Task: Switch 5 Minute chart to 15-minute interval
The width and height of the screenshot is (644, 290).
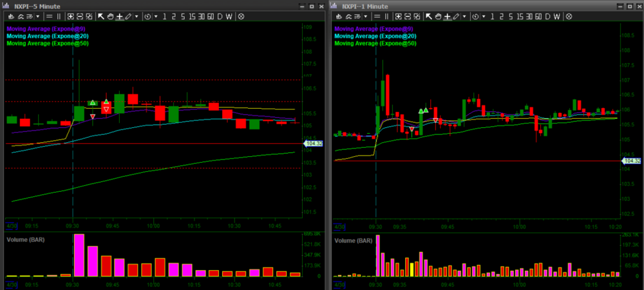Action: coord(191,16)
